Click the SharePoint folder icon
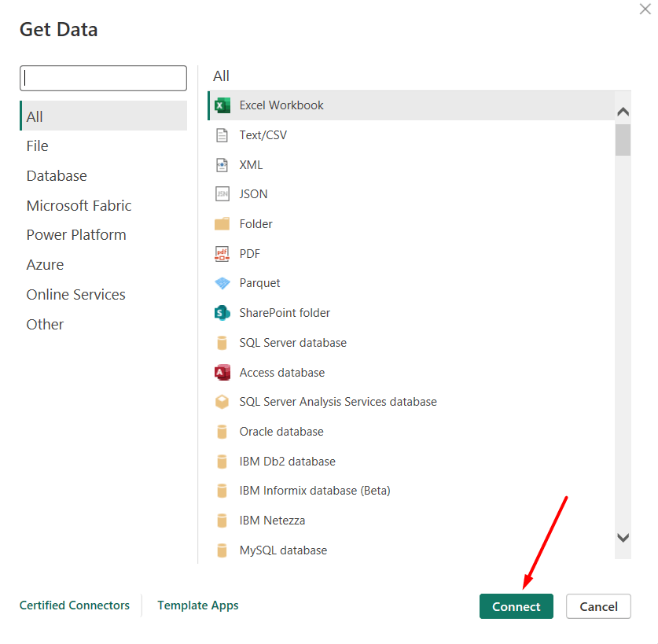 point(222,313)
